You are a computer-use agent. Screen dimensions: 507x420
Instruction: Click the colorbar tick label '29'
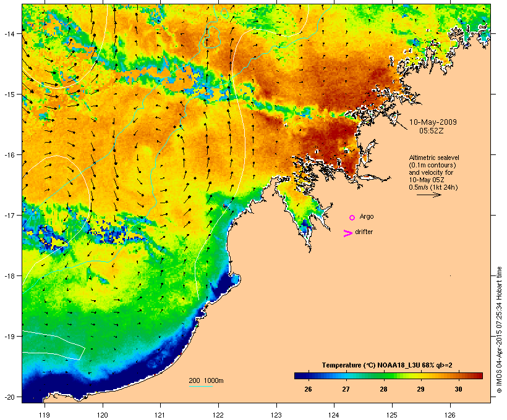point(420,389)
